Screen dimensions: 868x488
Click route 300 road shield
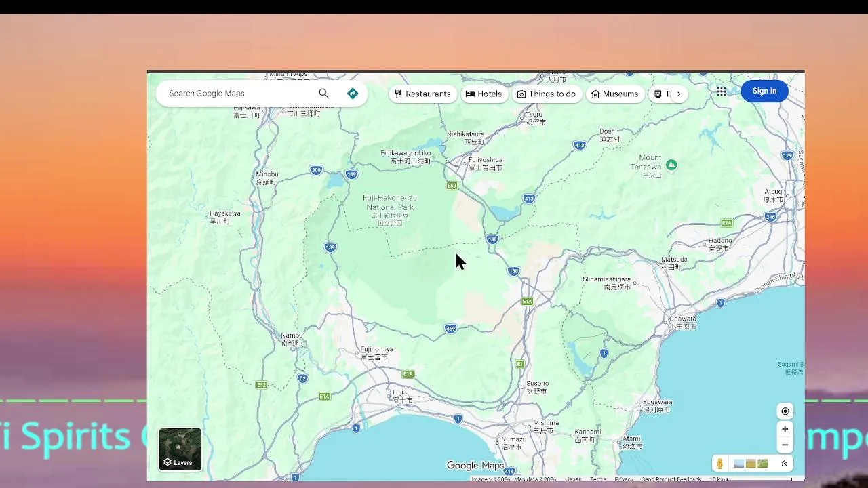(316, 170)
